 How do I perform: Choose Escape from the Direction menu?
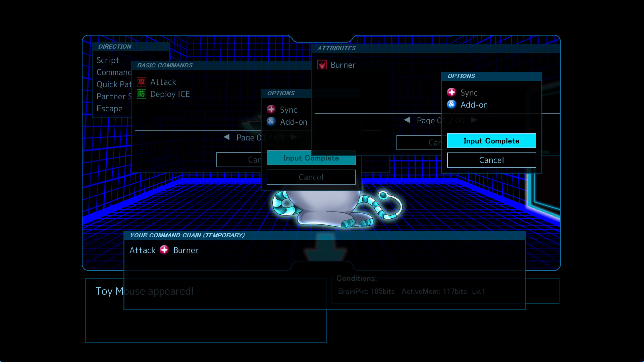[109, 108]
